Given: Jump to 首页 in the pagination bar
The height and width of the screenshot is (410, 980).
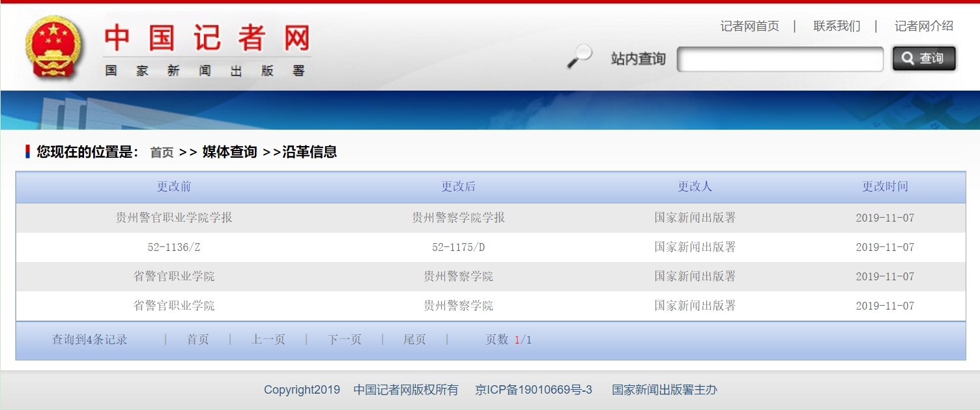Looking at the screenshot, I should click(x=197, y=340).
